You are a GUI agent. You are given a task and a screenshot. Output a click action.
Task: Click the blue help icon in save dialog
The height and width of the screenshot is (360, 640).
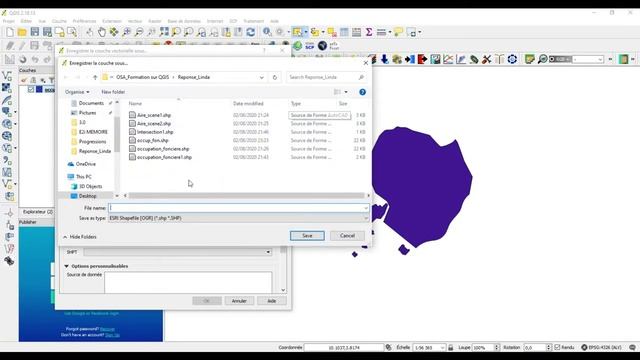[362, 92]
